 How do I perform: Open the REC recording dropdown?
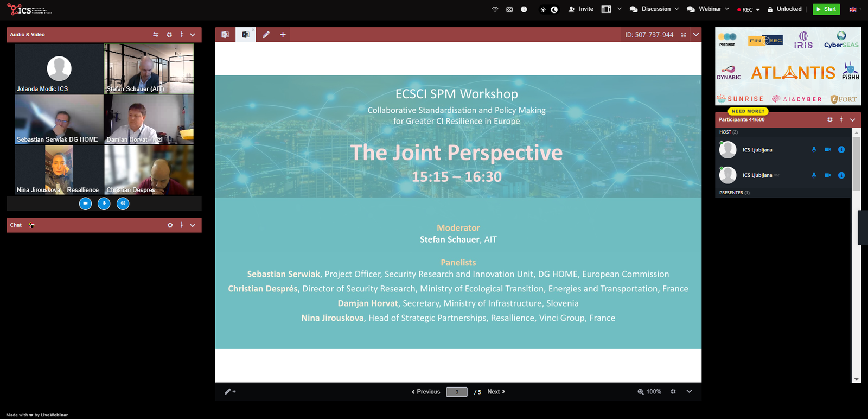pyautogui.click(x=749, y=10)
